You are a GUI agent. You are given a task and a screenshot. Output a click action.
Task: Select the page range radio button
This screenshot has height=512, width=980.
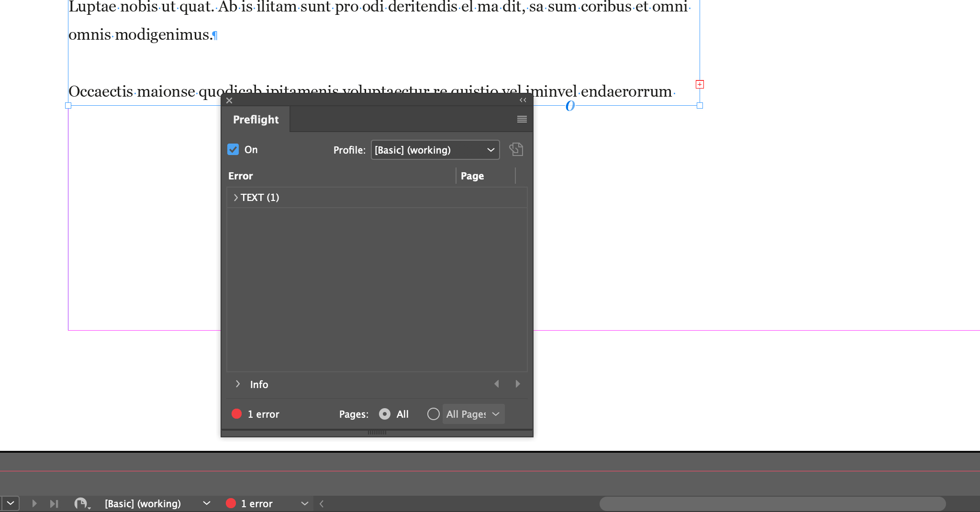click(433, 414)
